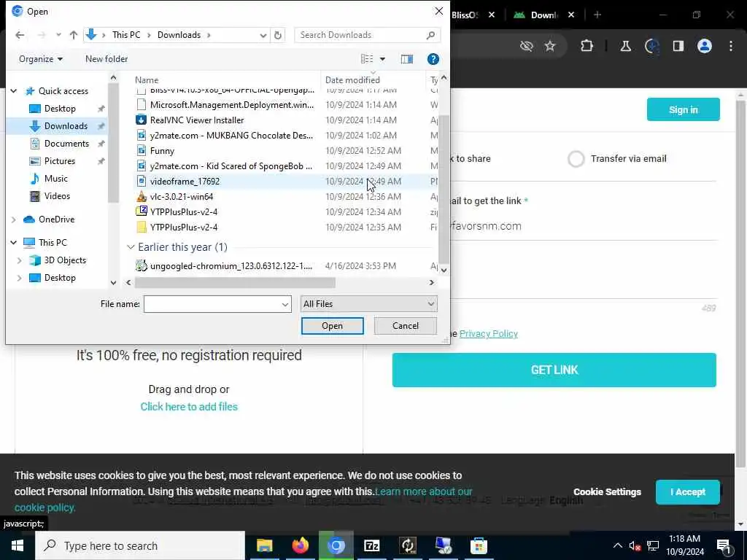Screen dimensions: 747x560
Task: Open Chrome extensions puzzle icon
Action: coord(587,46)
